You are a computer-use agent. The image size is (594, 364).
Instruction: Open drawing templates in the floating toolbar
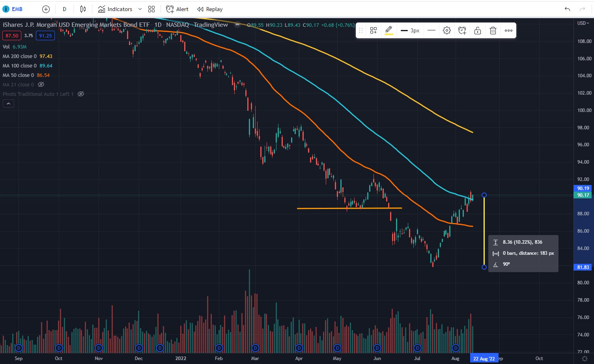click(374, 30)
